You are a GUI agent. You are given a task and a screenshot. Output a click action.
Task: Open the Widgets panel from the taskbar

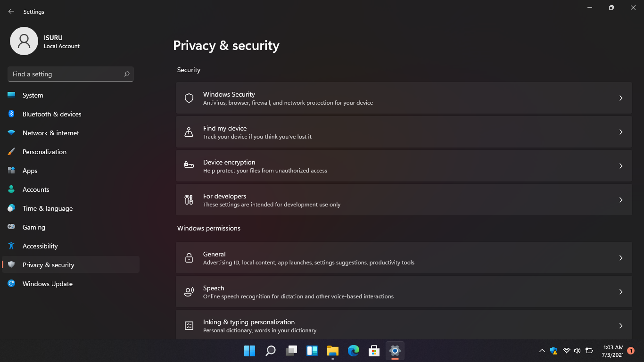tap(312, 351)
